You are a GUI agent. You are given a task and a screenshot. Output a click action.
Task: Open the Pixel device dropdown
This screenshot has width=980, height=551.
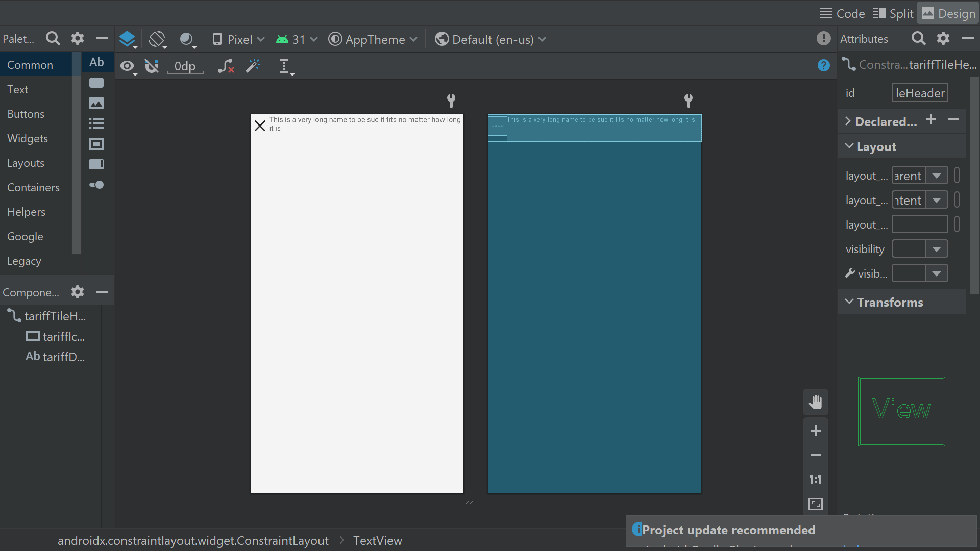click(239, 39)
